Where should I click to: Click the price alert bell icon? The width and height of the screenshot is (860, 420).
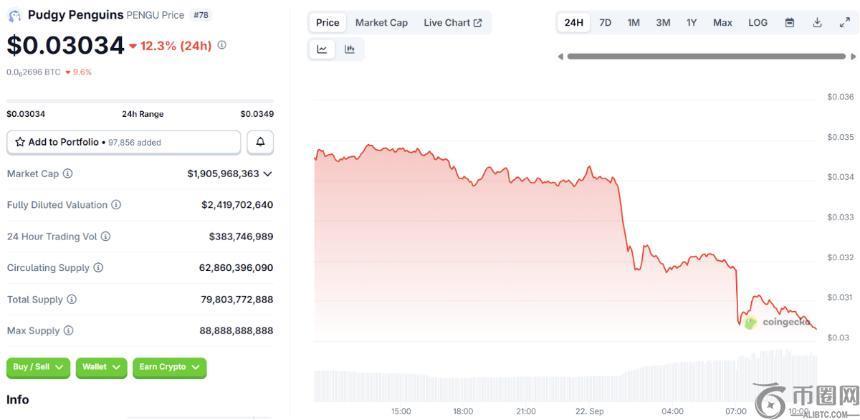(260, 142)
